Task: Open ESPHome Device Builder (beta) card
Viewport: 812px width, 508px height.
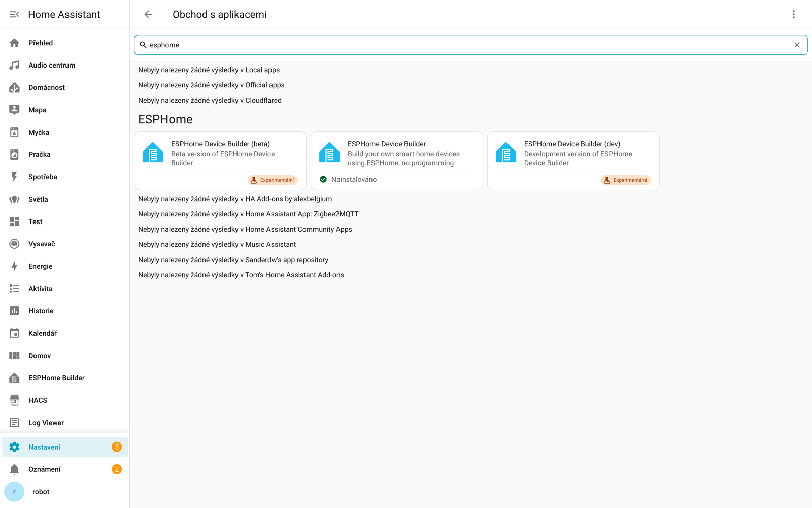Action: [x=220, y=161]
